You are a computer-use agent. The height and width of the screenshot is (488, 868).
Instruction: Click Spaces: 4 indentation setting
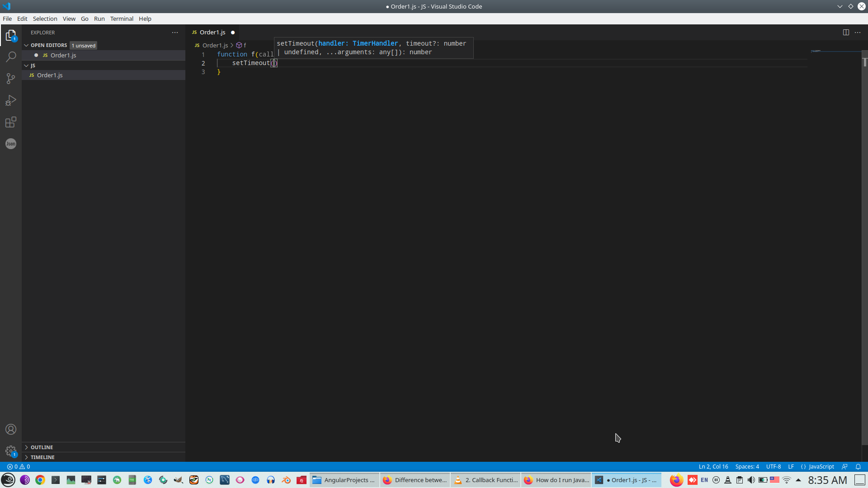[x=747, y=467]
